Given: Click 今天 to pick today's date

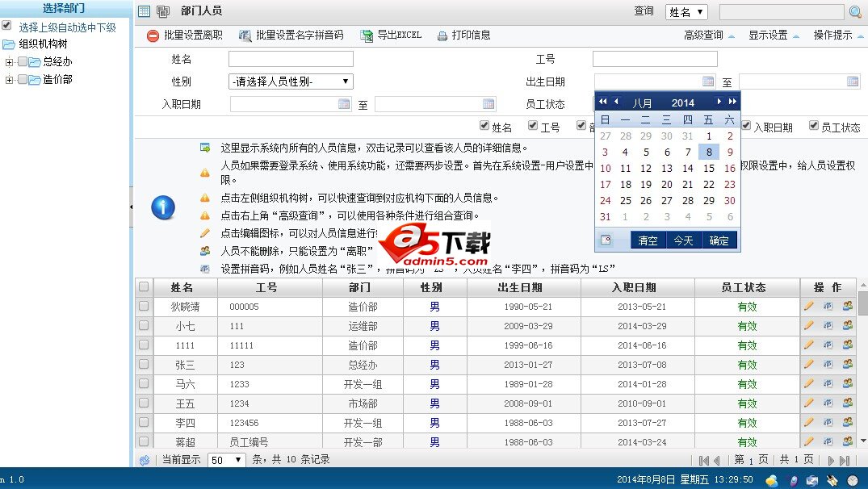Looking at the screenshot, I should point(683,240).
